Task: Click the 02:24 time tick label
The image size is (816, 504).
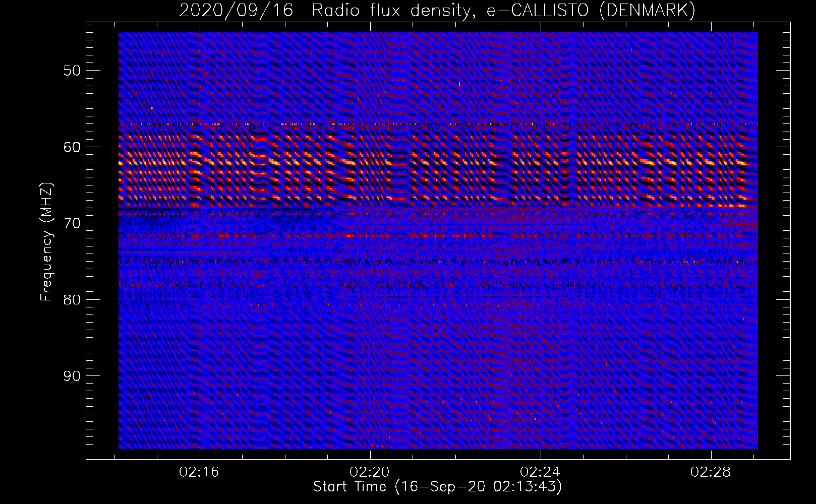Action: pos(540,472)
